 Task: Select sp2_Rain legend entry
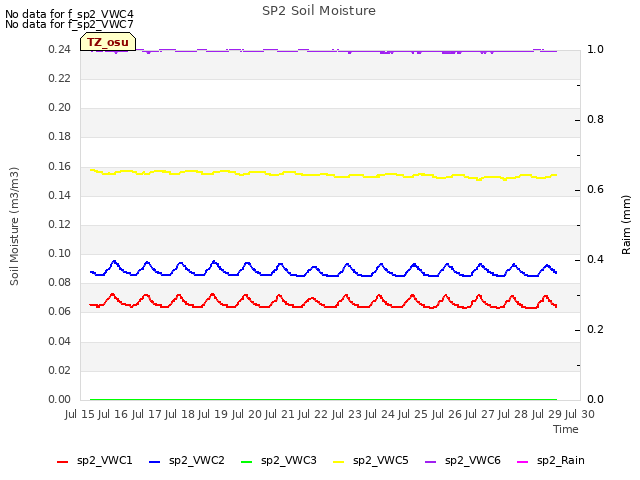tap(551, 460)
